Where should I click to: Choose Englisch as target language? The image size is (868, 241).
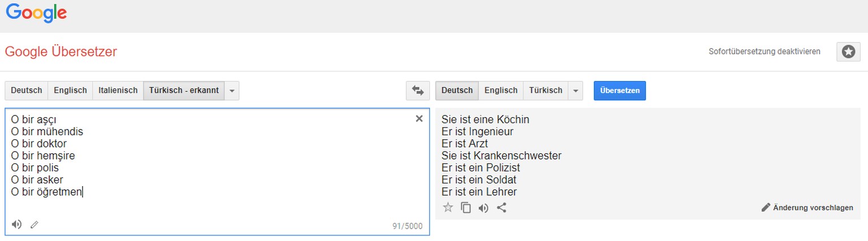(501, 91)
